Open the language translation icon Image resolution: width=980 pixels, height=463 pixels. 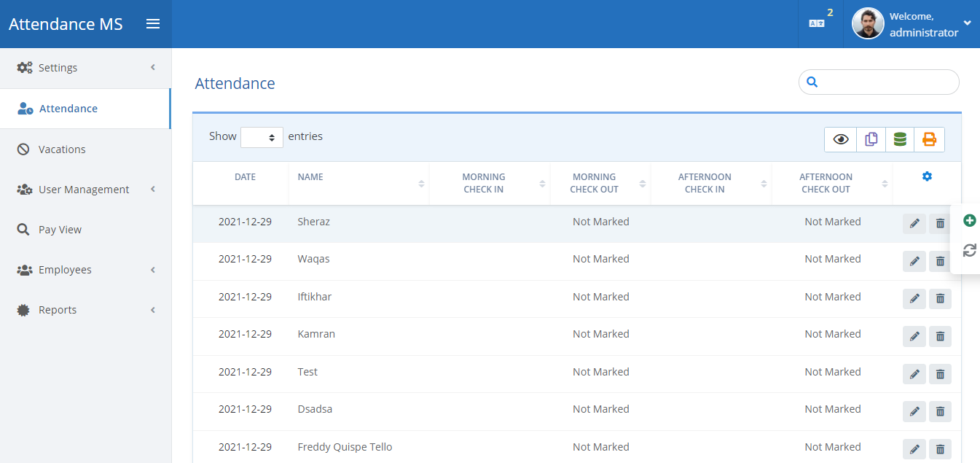pyautogui.click(x=817, y=24)
